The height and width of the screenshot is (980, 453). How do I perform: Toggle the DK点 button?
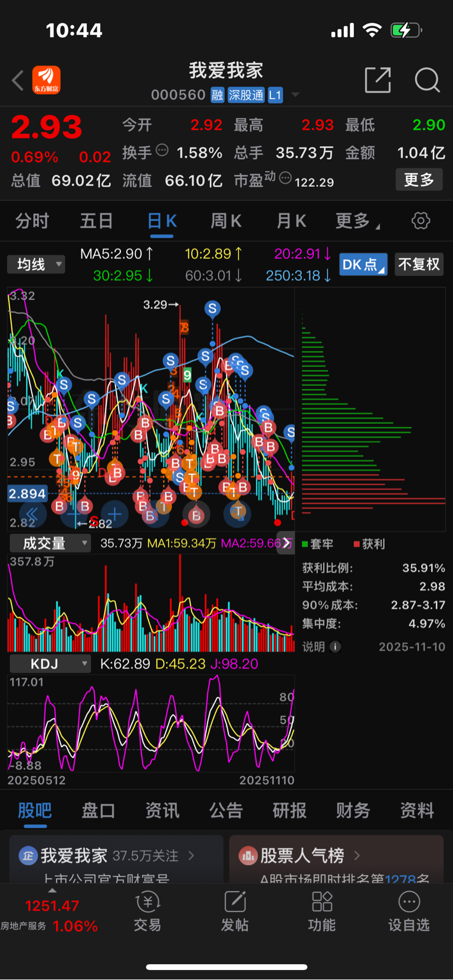click(x=363, y=265)
